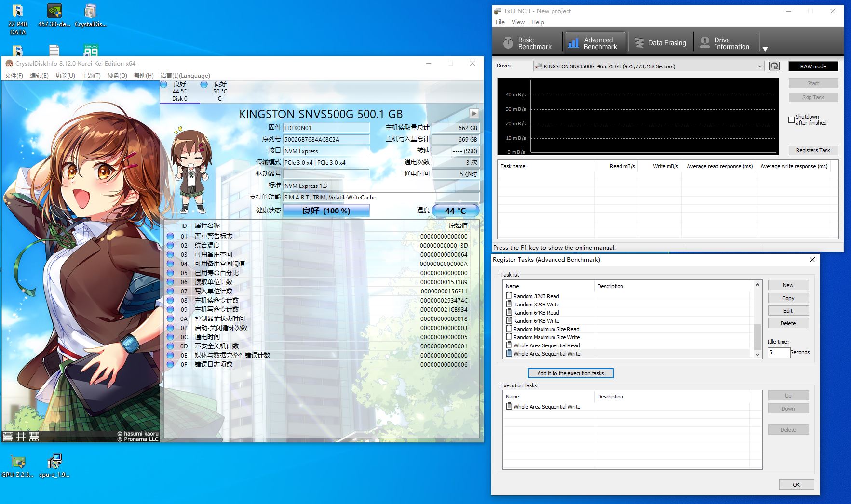Viewport: 851px width, 504px height.
Task: Click Random 32KB Read task icon
Action: (x=509, y=296)
